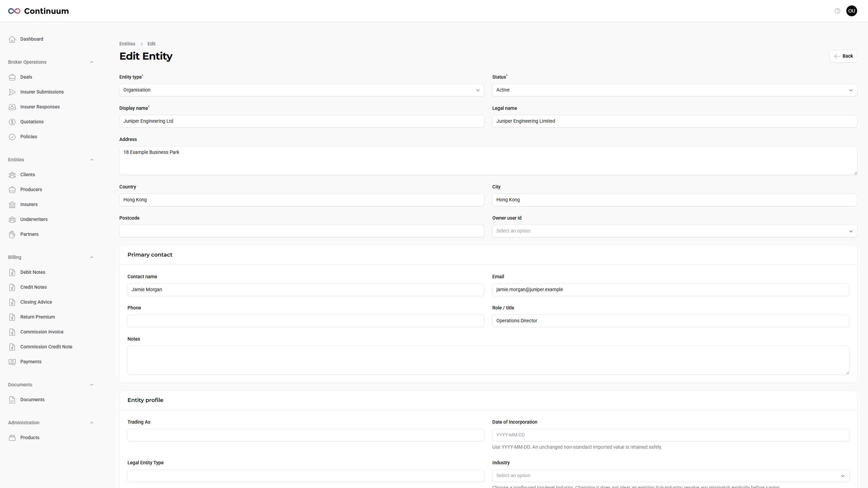Click the Deals briefcase icon
This screenshot has width=868, height=488.
[x=12, y=77]
